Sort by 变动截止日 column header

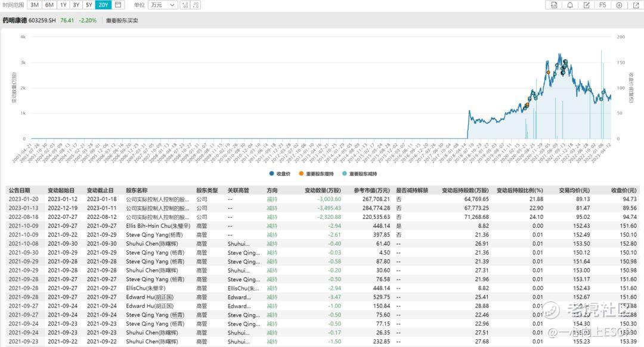coord(100,191)
